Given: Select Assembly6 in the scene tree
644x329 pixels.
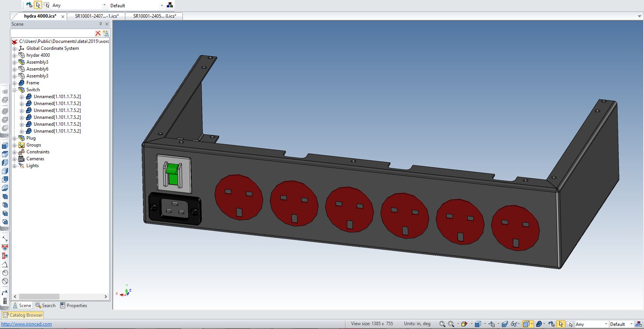Looking at the screenshot, I should click(x=37, y=69).
